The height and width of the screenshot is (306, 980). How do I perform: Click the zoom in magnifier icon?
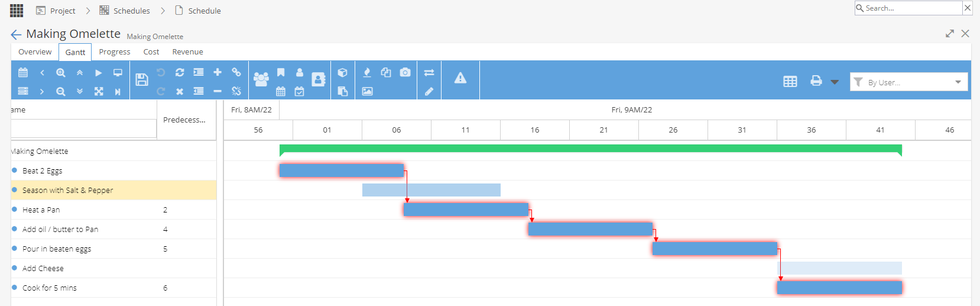61,72
